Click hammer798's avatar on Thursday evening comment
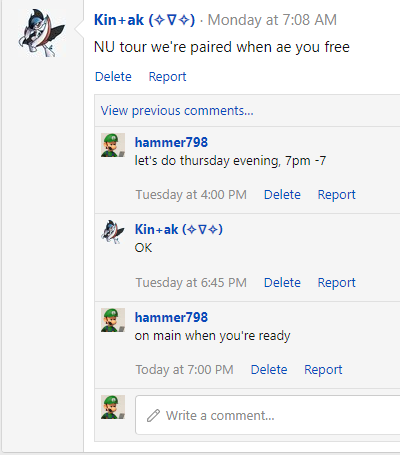The image size is (400, 455). point(113,145)
